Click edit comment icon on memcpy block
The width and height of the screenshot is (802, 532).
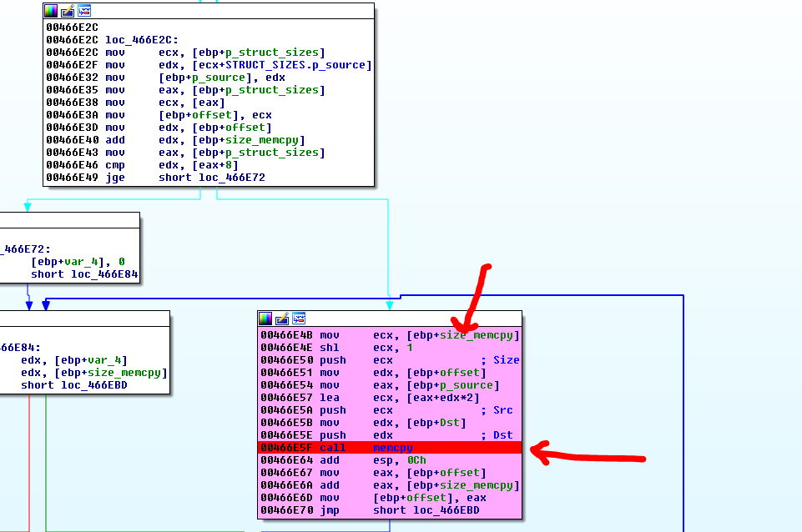click(281, 319)
